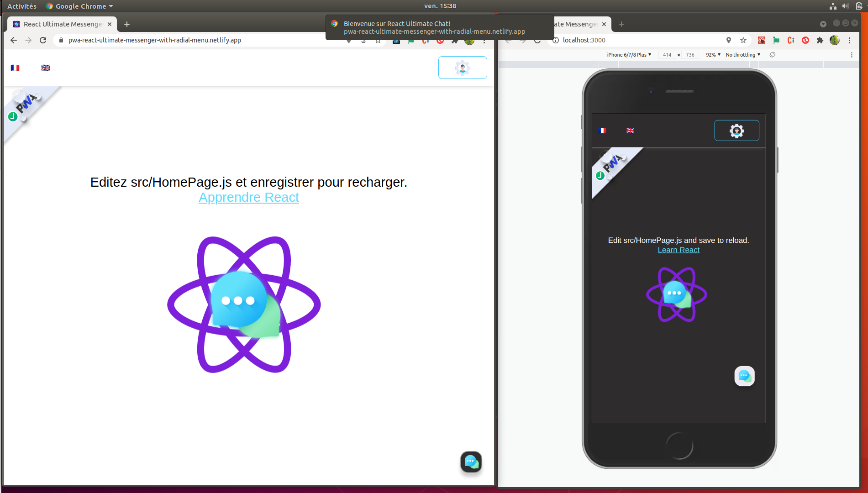Click the Learn React link on phone
The image size is (868, 493).
point(678,250)
